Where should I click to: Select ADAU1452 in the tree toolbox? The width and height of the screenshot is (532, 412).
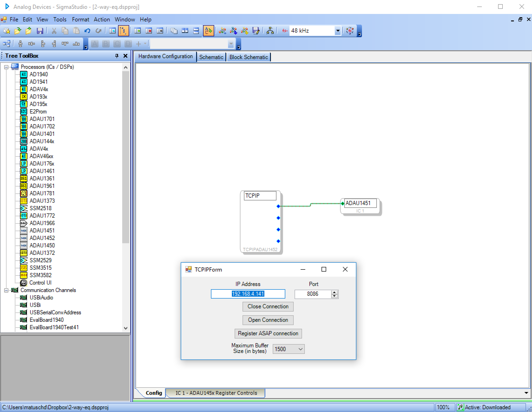[x=42, y=238]
